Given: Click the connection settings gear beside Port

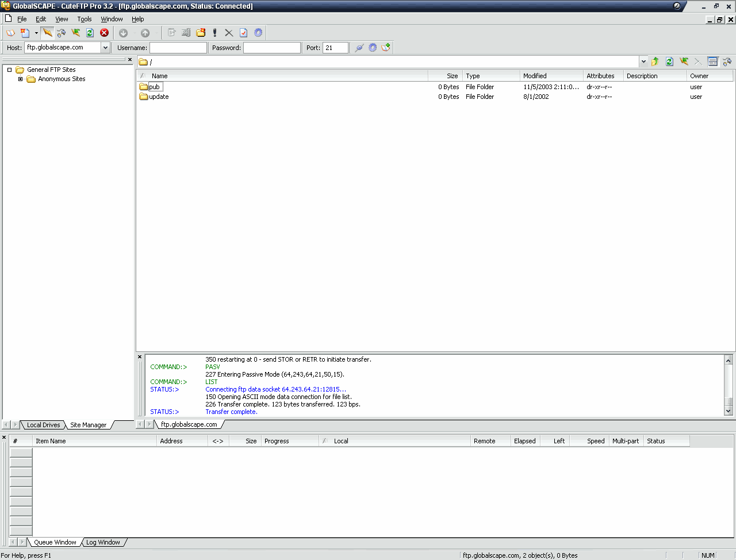Looking at the screenshot, I should pos(373,48).
